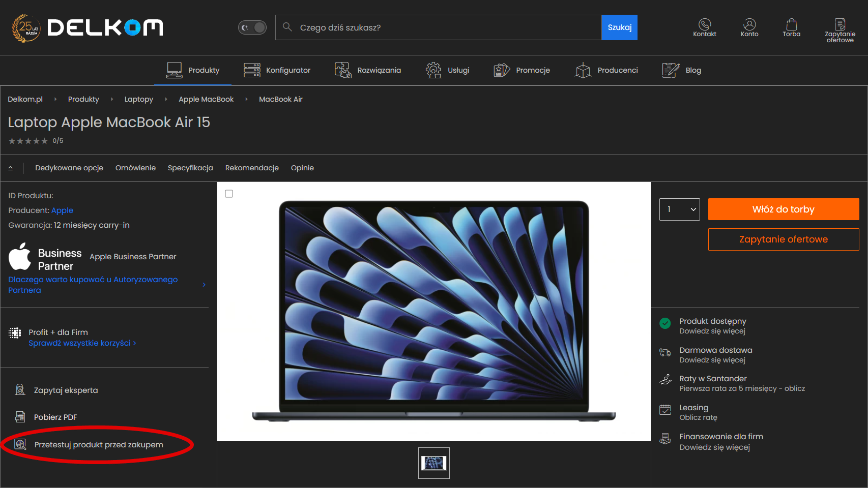868x488 pixels.
Task: Go to MacBook Air breadcrumb
Action: (281, 99)
